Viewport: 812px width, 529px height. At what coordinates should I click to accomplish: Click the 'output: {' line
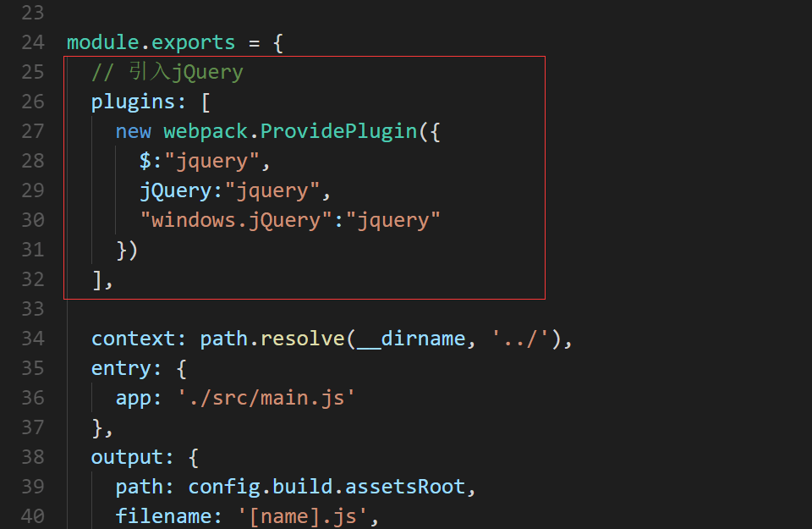pyautogui.click(x=145, y=458)
